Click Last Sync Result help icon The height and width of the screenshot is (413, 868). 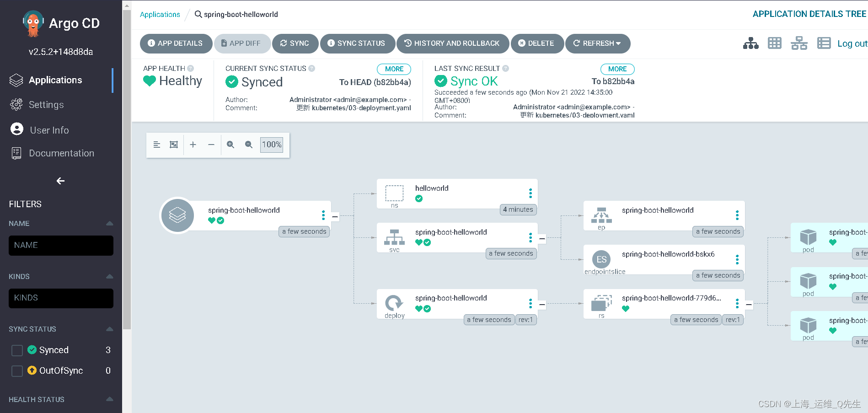[506, 69]
